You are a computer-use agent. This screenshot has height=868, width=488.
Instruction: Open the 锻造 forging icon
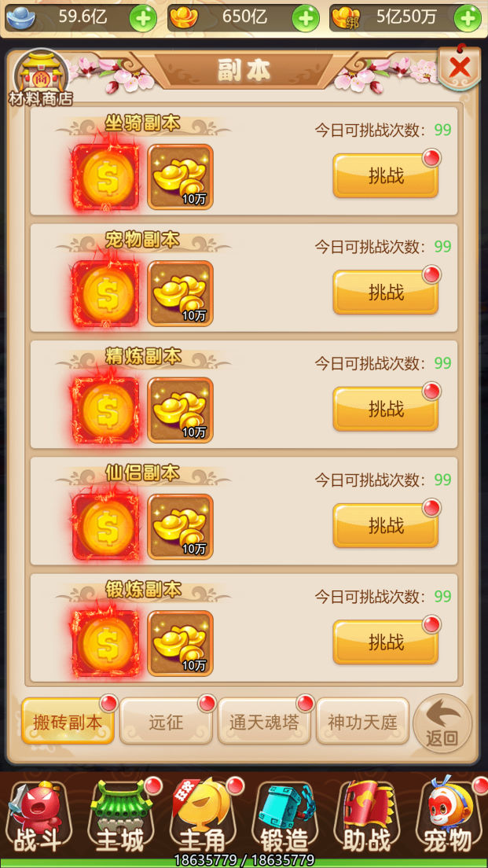[x=285, y=818]
